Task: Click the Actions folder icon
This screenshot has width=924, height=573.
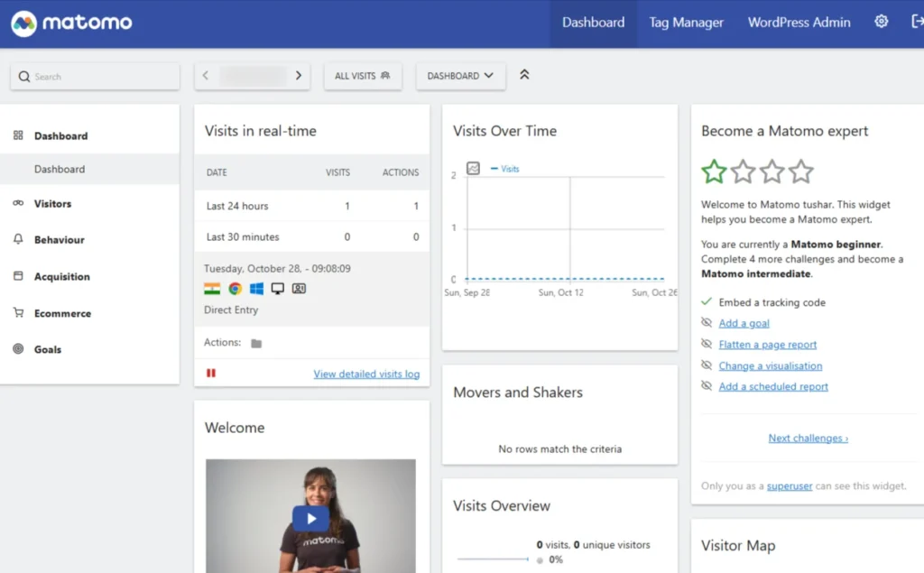Action: pyautogui.click(x=256, y=343)
